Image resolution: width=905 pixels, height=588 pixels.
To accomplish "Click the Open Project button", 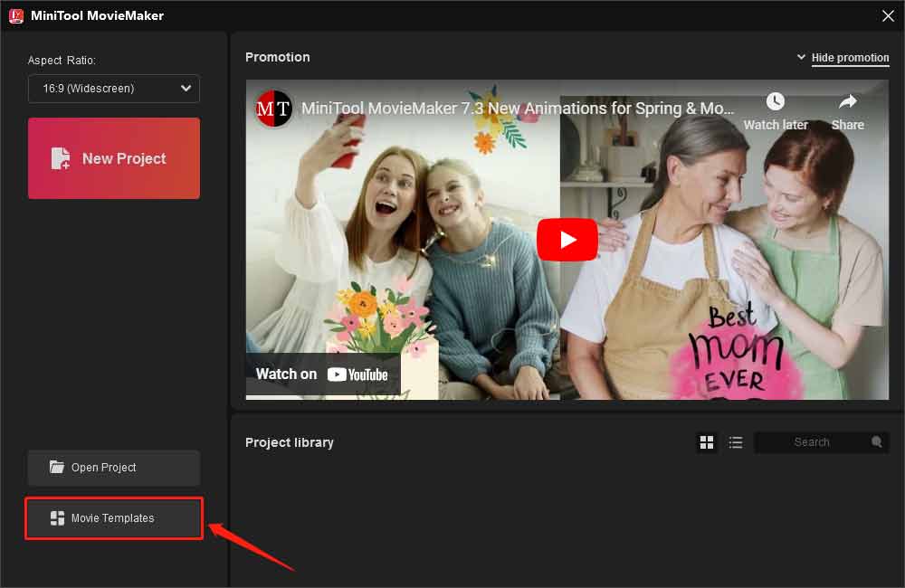I will [x=114, y=468].
